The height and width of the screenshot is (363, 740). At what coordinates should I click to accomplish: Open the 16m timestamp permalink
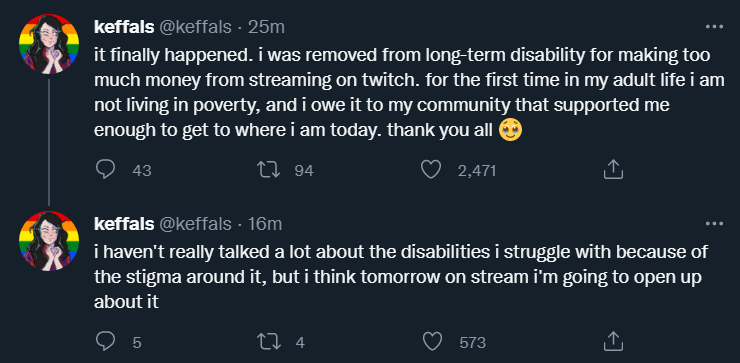tap(264, 224)
